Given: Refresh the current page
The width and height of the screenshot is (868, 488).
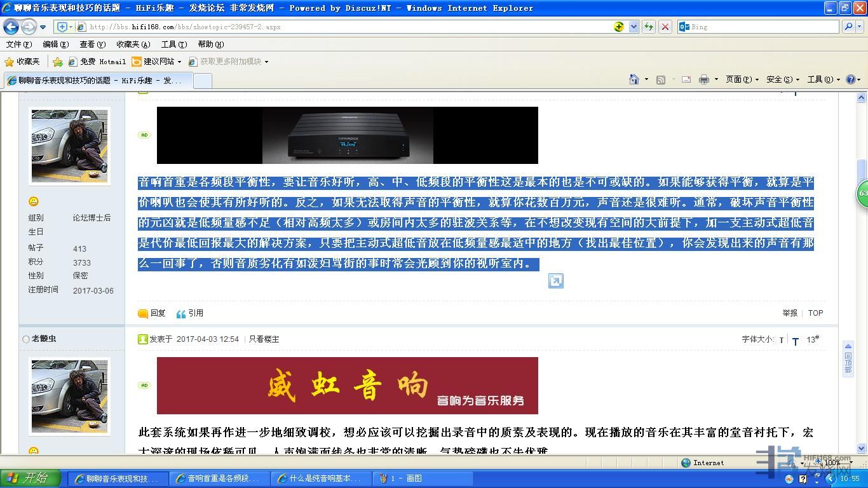Looking at the screenshot, I should [x=648, y=27].
